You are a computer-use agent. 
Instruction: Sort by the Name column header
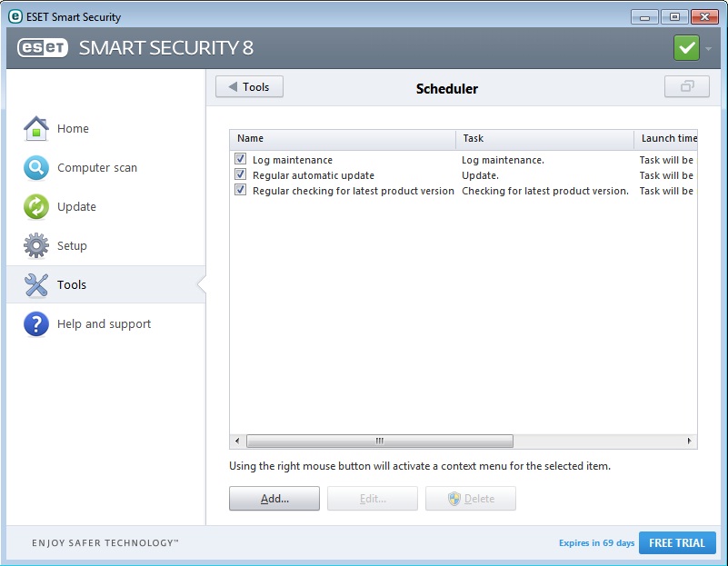(343, 138)
